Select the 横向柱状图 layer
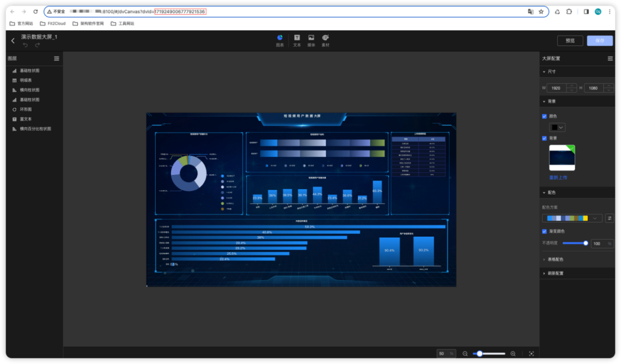Image resolution: width=621 pixels, height=364 pixels. (34, 90)
